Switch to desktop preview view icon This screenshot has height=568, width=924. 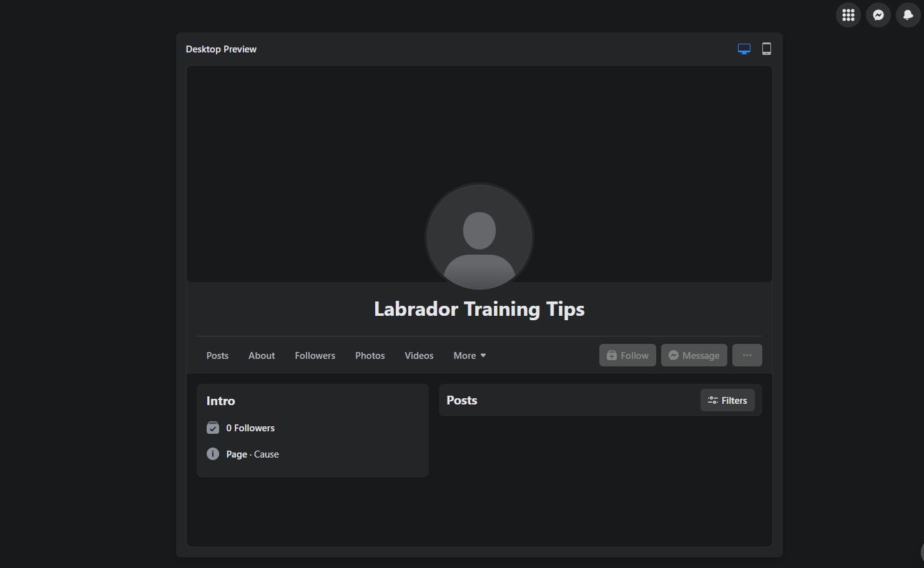744,49
